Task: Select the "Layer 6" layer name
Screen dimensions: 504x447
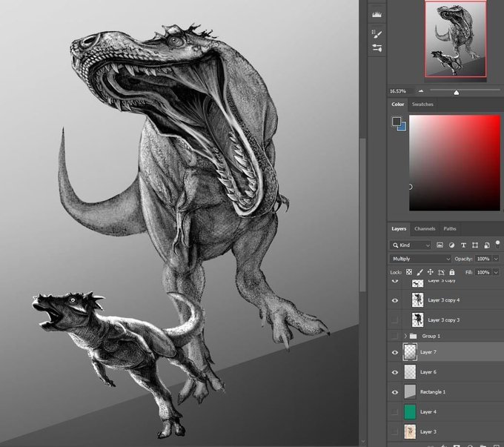Action: [x=428, y=372]
